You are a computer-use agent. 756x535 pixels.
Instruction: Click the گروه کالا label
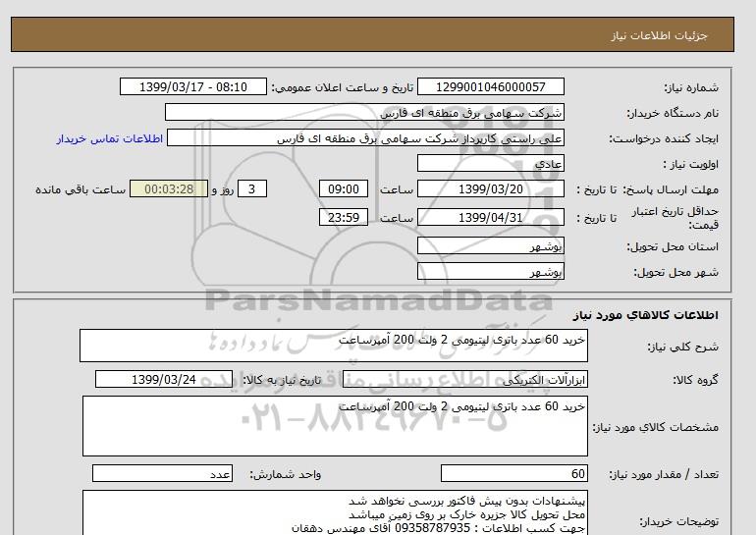(696, 380)
